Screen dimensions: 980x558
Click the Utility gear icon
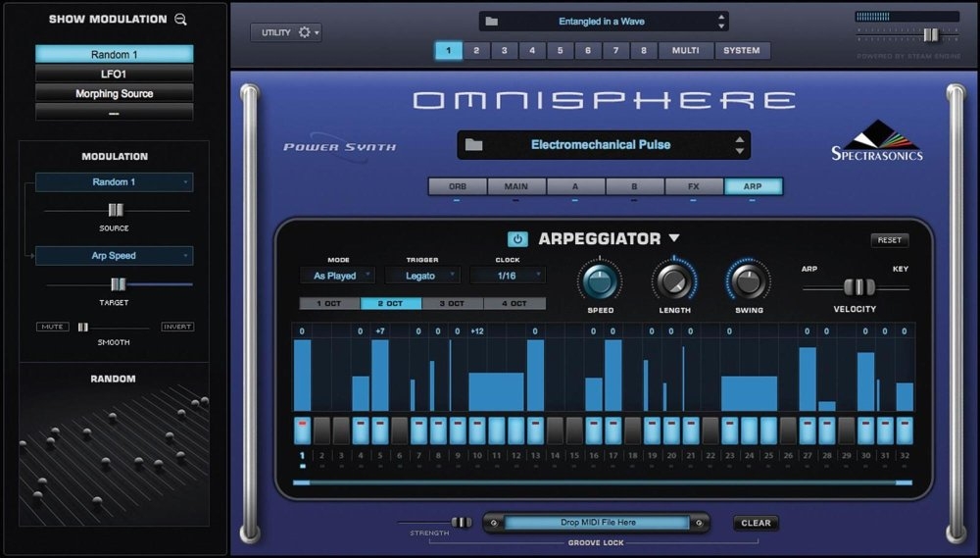tap(305, 32)
